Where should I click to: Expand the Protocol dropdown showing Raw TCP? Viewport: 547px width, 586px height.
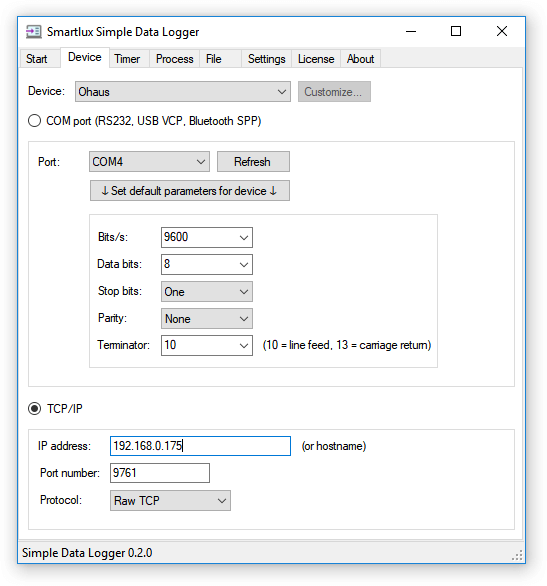[x=170, y=500]
